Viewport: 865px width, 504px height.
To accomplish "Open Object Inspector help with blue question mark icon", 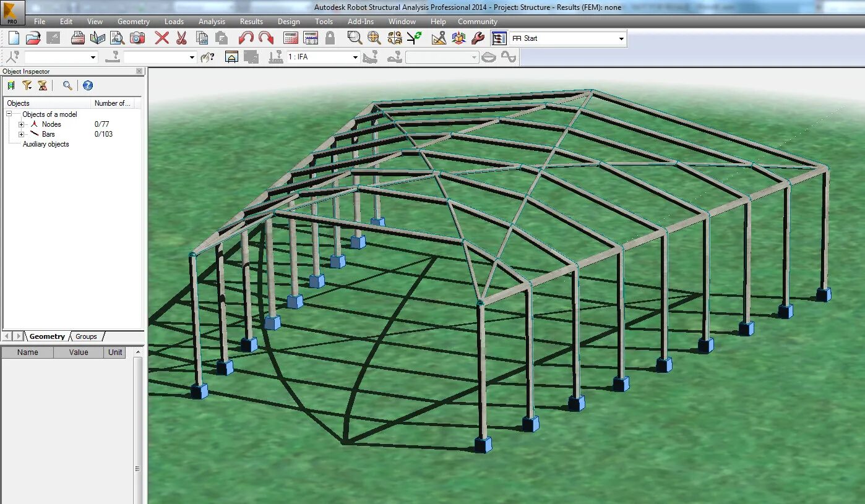I will point(87,85).
